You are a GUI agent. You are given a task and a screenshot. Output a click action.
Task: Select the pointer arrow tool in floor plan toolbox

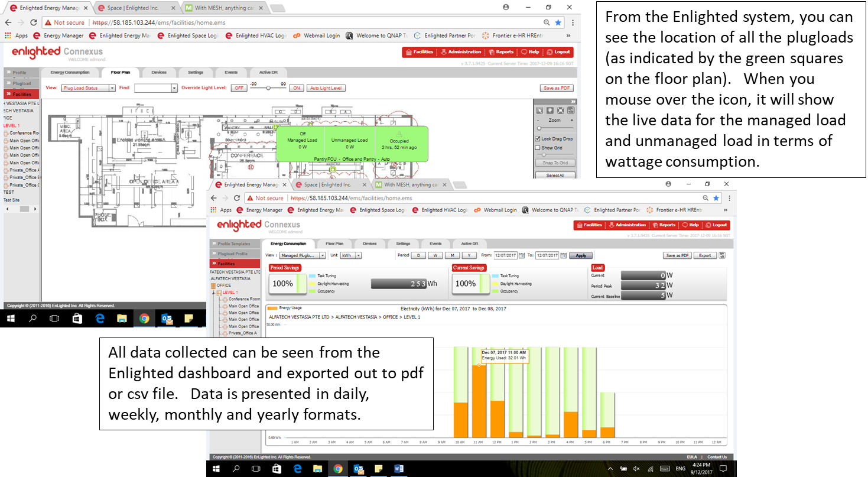pyautogui.click(x=539, y=111)
